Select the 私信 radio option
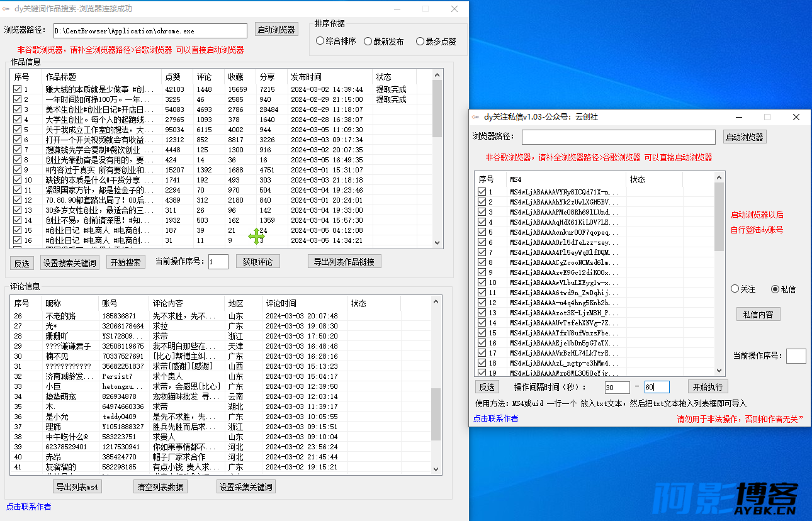This screenshot has height=521, width=812. [x=783, y=289]
